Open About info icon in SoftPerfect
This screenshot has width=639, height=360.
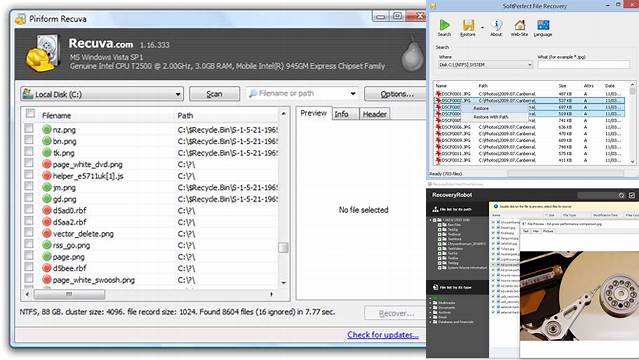tap(496, 25)
